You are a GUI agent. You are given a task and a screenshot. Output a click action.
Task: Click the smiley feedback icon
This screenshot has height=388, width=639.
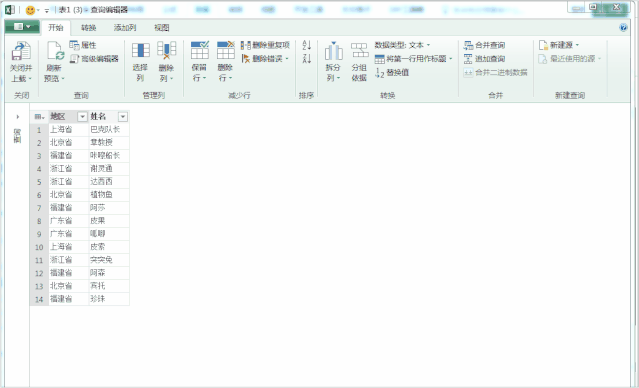pyautogui.click(x=30, y=10)
